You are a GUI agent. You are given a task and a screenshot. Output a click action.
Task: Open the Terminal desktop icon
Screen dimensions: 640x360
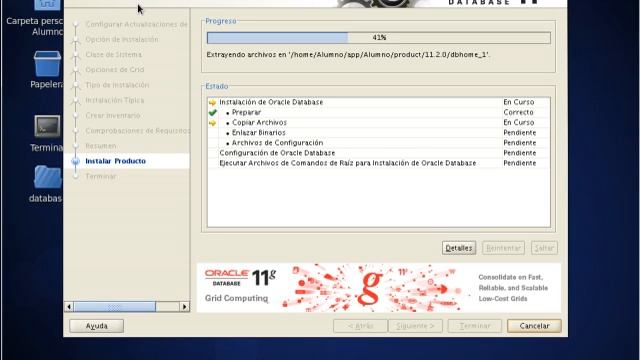pos(47,126)
